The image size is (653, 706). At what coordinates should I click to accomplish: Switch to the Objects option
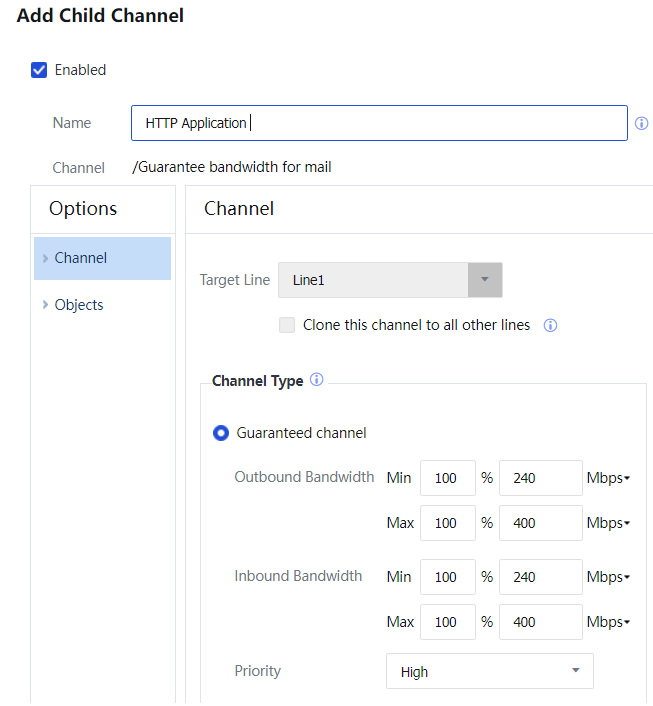coord(79,305)
